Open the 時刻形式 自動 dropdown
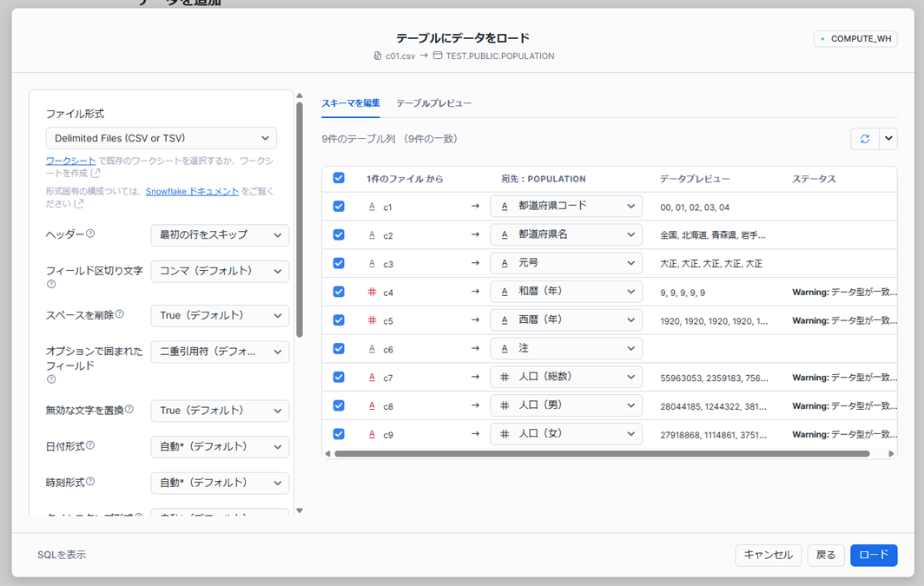 (x=220, y=483)
